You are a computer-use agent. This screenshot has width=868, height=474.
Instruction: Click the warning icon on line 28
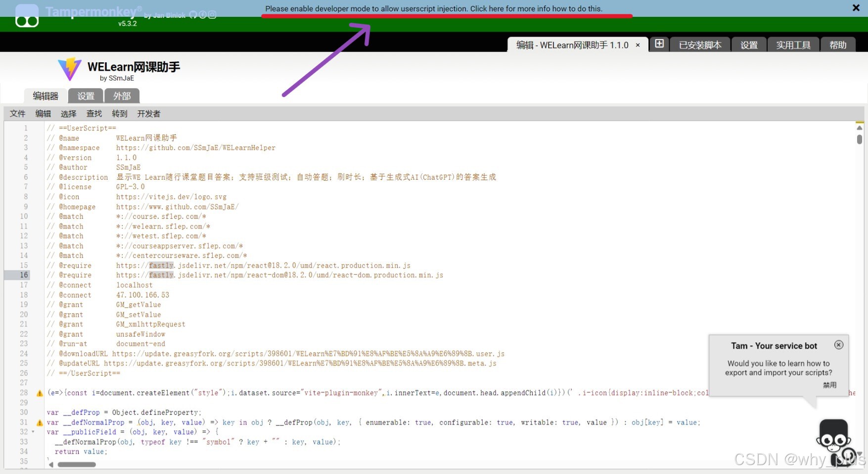[x=40, y=393]
